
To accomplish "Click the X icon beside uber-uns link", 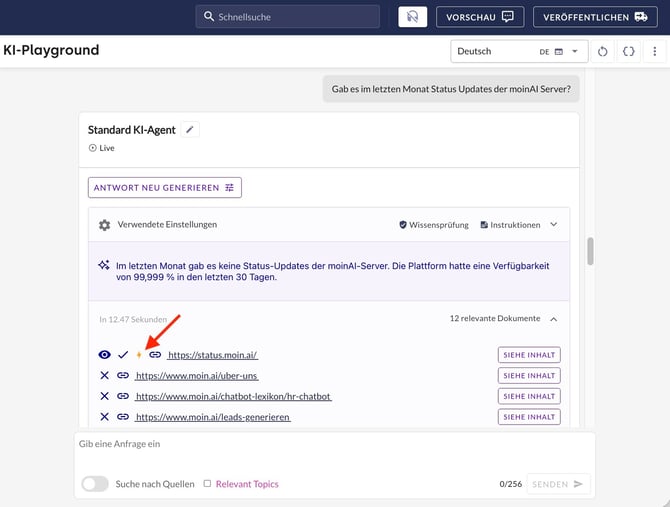I will [105, 375].
